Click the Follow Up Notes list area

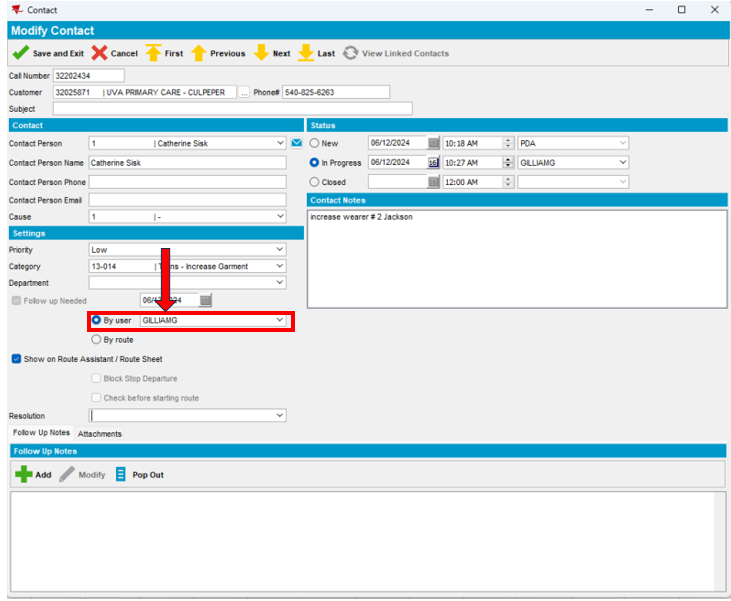point(362,542)
